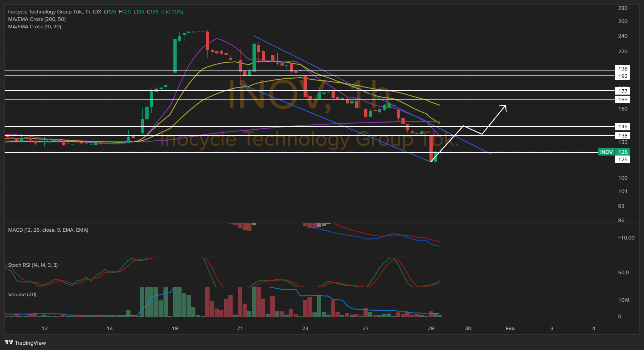Click the 93 price axis value
This screenshot has width=644, height=350.
(621, 206)
